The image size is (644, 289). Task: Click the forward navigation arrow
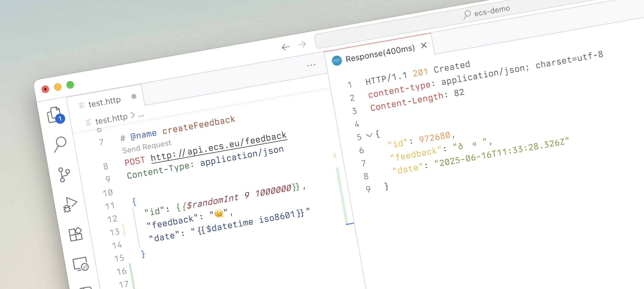[x=302, y=44]
